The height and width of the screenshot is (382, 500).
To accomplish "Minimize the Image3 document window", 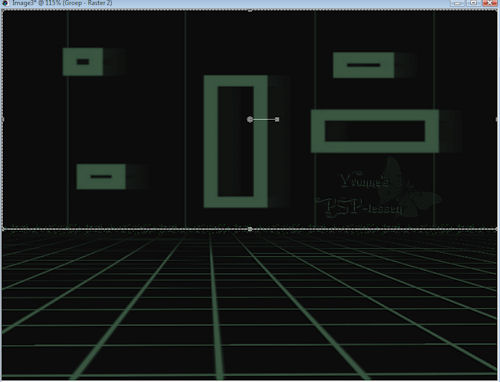I will coord(458,3).
